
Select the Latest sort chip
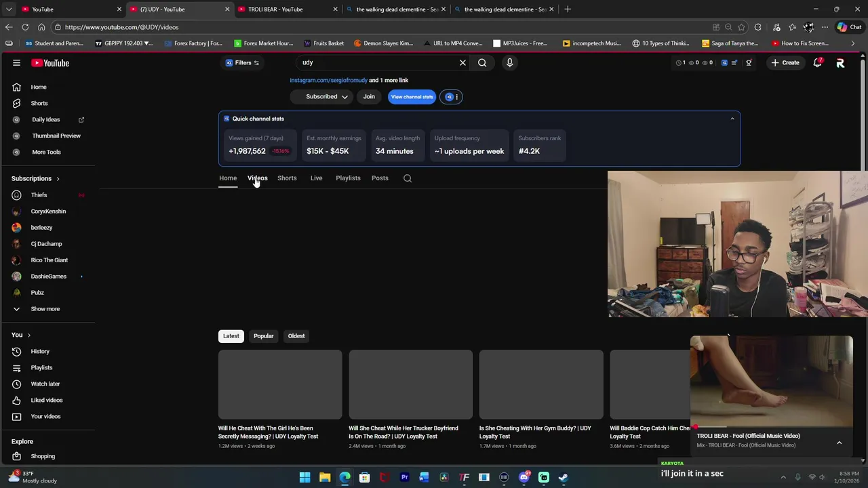tap(231, 336)
